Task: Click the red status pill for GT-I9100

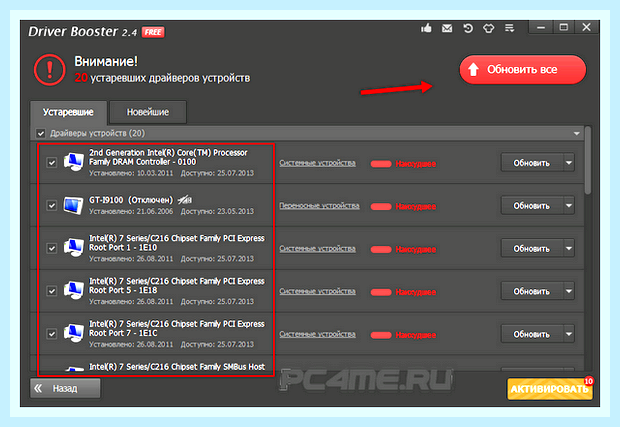Action: [381, 206]
